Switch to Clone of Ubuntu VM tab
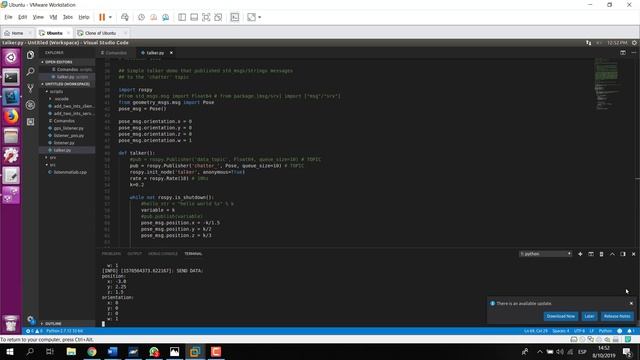The width and height of the screenshot is (640, 360). coord(100,33)
